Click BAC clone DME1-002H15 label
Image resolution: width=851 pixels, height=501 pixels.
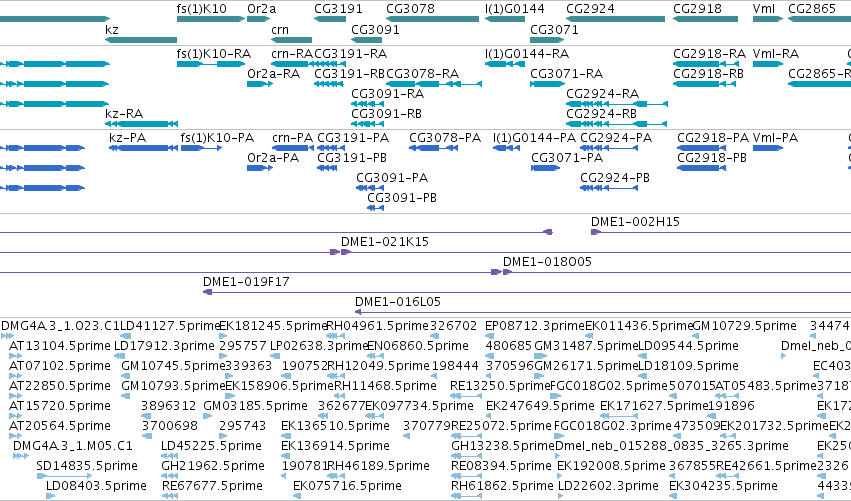(635, 222)
